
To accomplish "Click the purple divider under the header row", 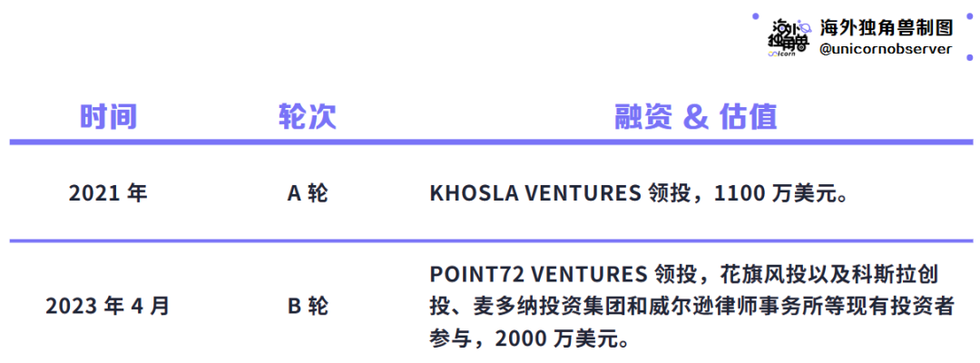I will (x=491, y=142).
